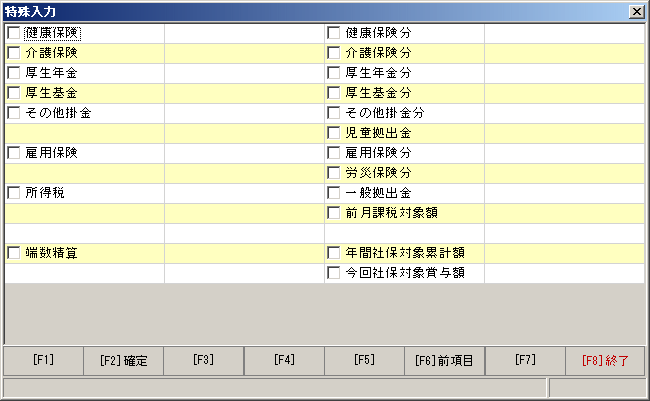Tick the 厚生年金 checkbox
Screen dimensions: 650x401
click(14, 73)
